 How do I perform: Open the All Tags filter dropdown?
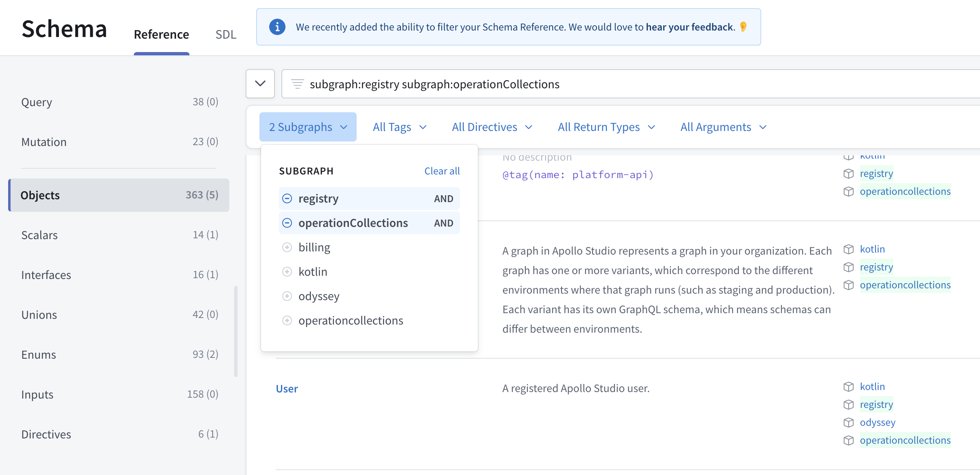pos(400,127)
